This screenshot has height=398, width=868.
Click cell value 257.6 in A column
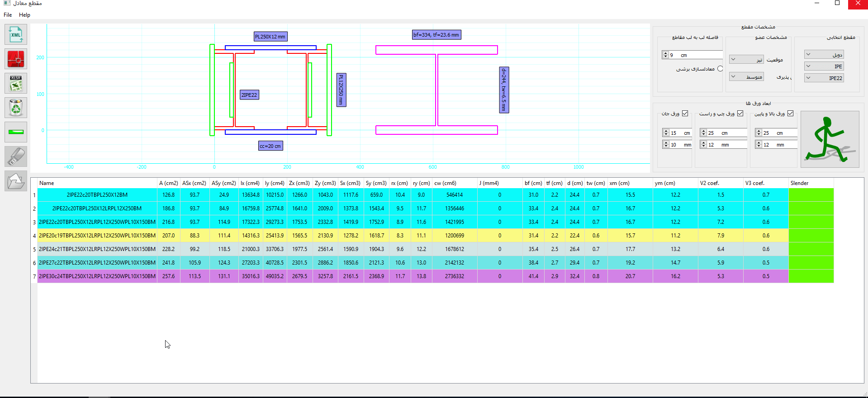click(x=169, y=276)
